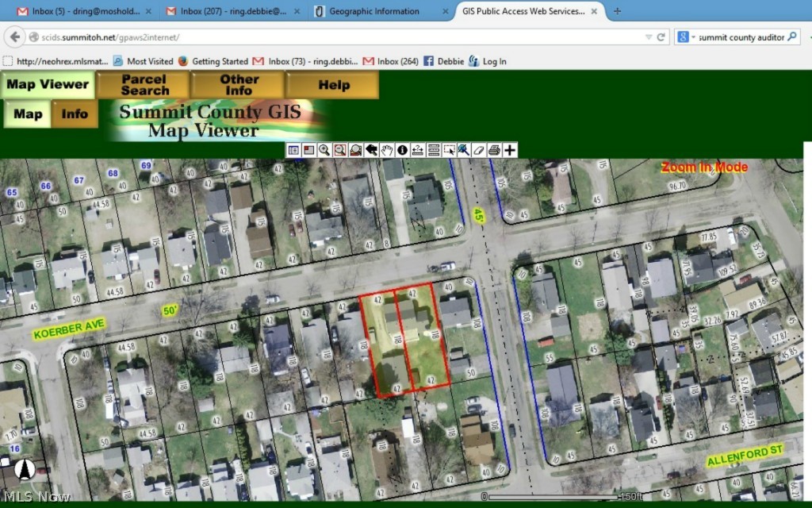Toggle the overview map icon

(x=308, y=149)
